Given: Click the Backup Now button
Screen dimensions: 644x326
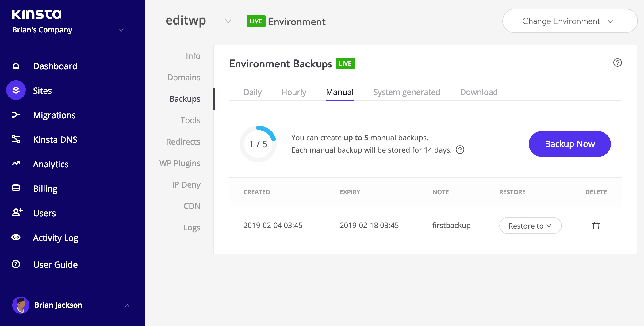Looking at the screenshot, I should (569, 144).
